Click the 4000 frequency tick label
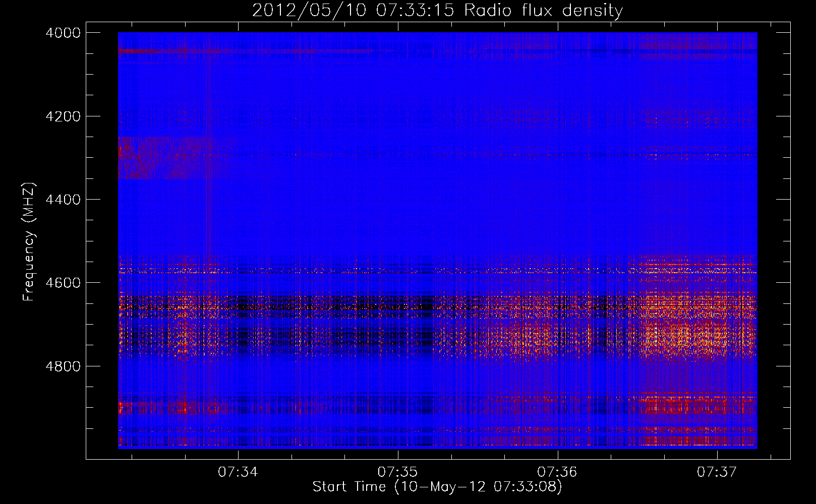816x504 pixels. click(63, 33)
